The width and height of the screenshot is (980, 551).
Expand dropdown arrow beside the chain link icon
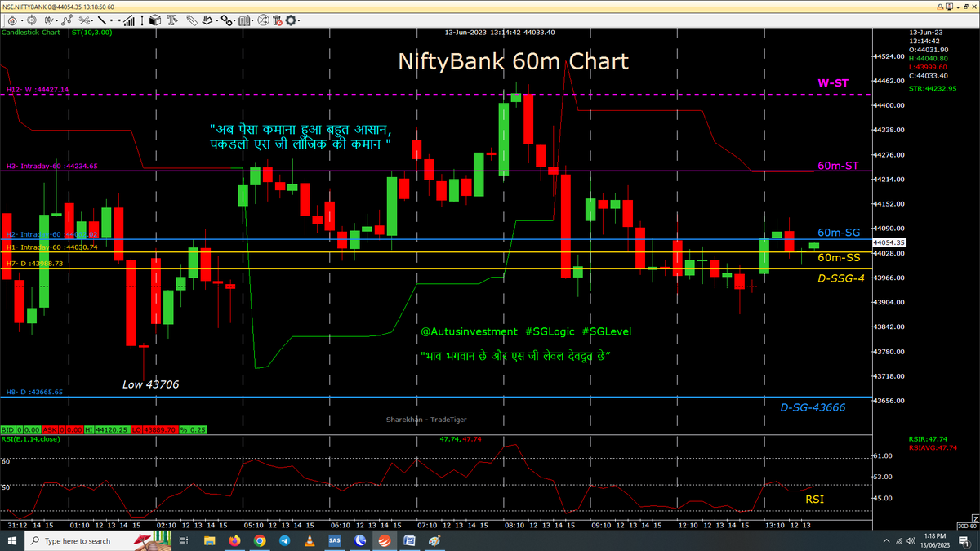[234, 20]
